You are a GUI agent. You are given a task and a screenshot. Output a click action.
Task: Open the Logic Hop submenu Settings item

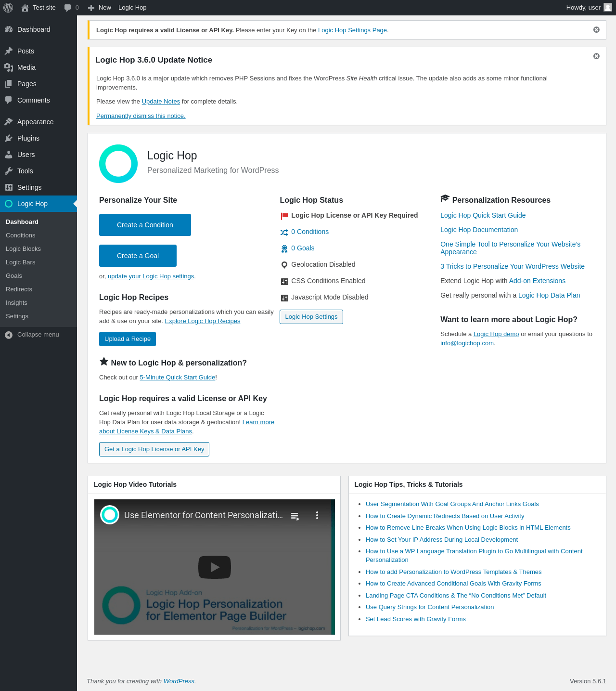(x=17, y=316)
